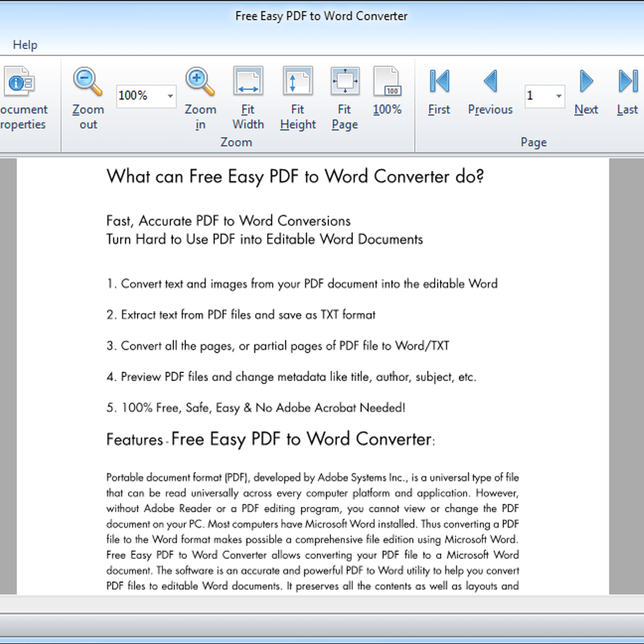Click the 'Fit Page' label
Viewport: 644px width, 644px height.
345,117
